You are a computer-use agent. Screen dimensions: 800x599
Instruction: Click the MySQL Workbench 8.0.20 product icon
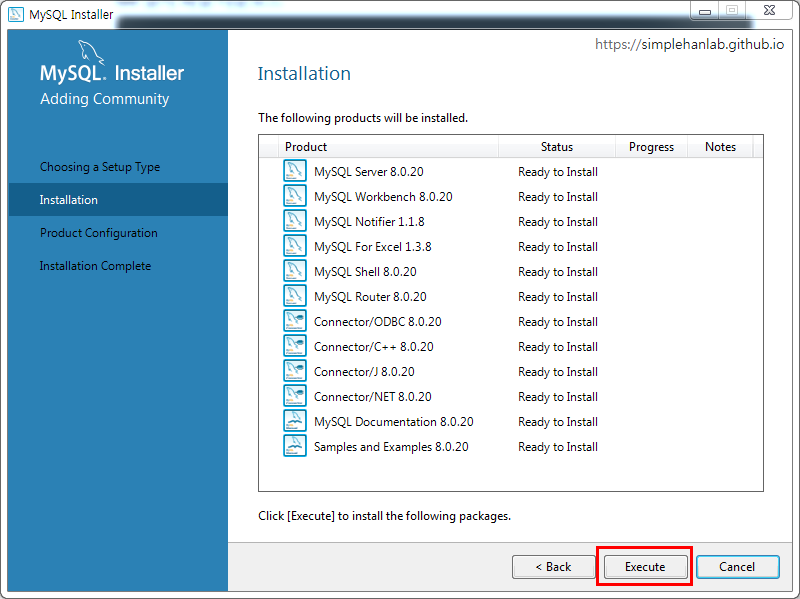[x=294, y=196]
